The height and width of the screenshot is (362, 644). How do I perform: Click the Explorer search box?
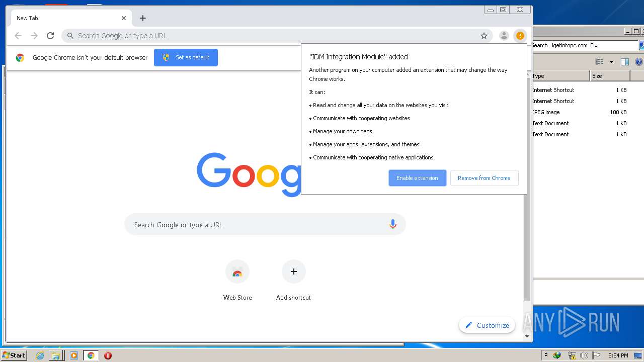click(585, 45)
